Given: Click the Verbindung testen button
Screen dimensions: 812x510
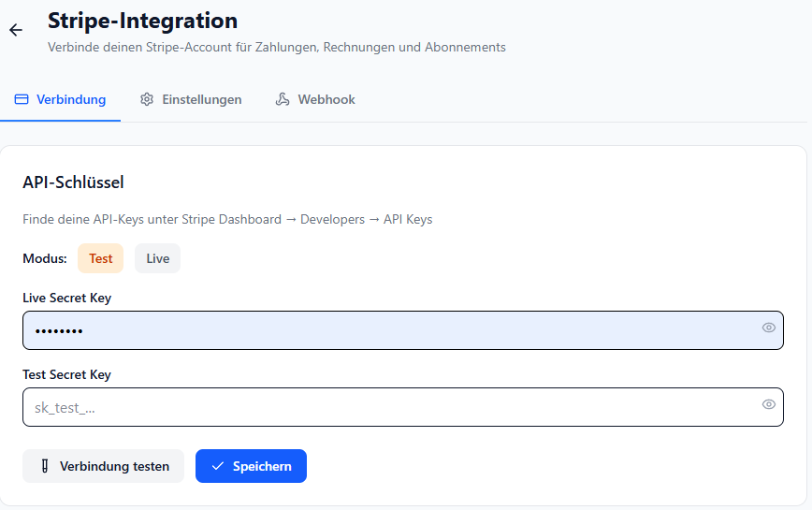Looking at the screenshot, I should 103,466.
